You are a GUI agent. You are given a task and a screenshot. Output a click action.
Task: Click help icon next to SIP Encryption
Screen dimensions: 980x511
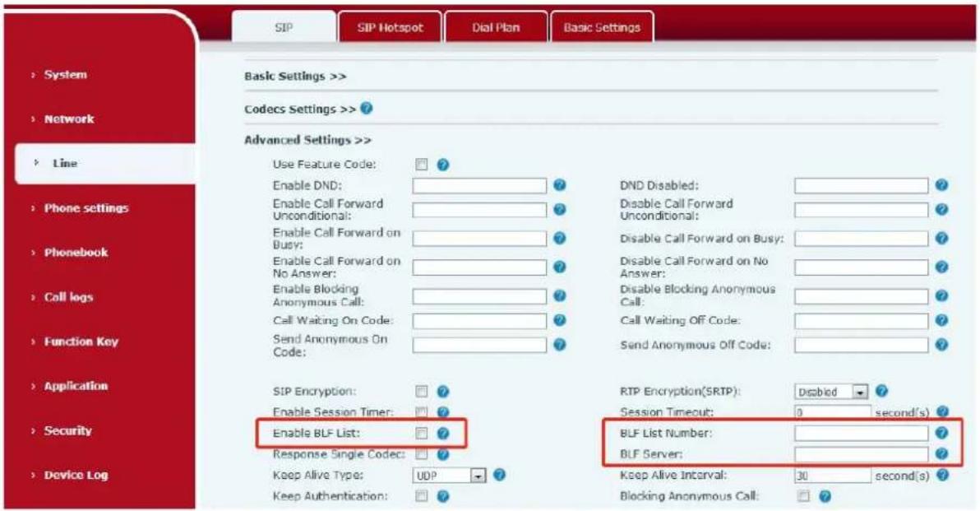[442, 392]
